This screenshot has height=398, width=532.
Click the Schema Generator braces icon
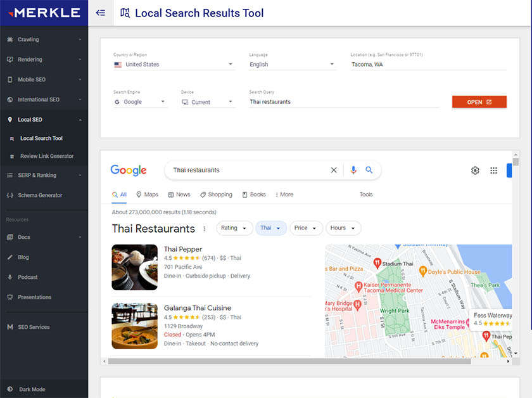click(x=10, y=195)
